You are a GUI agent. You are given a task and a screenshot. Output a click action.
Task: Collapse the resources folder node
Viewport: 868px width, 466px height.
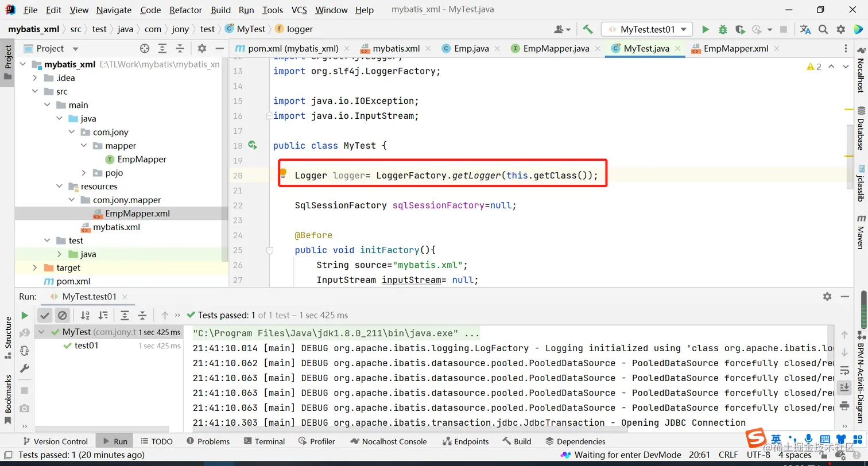coord(59,187)
